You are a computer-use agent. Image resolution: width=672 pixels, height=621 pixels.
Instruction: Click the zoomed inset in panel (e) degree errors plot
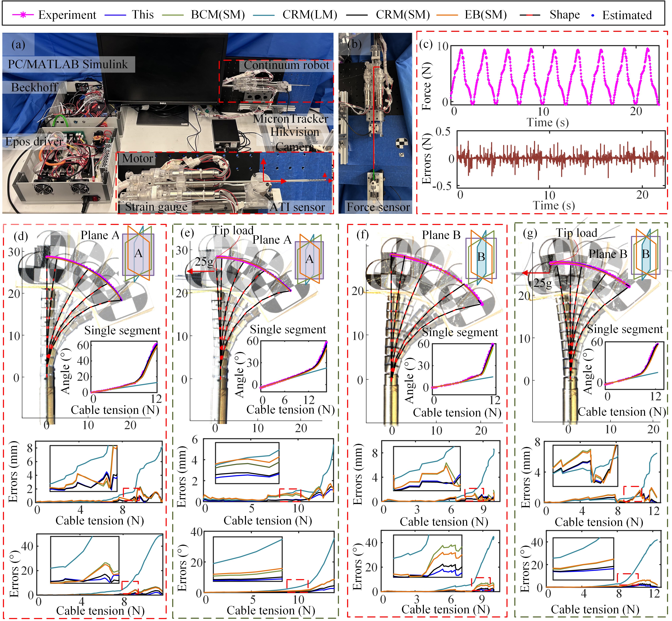(x=248, y=559)
